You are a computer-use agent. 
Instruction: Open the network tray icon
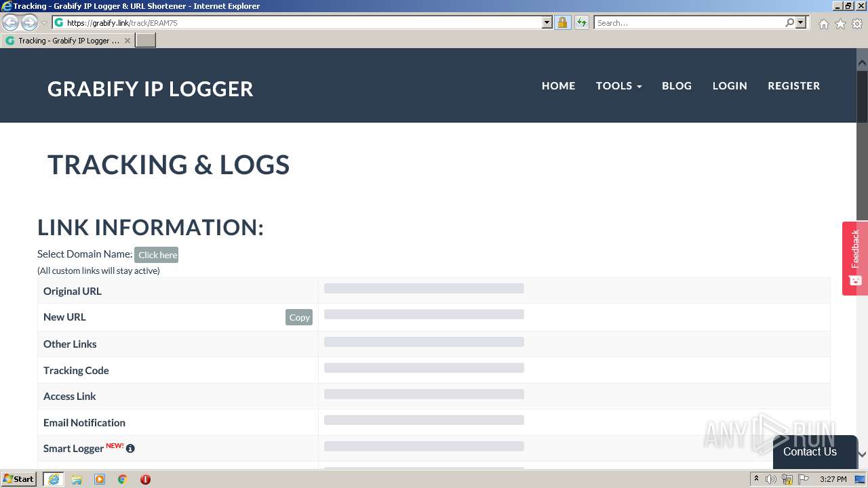787,479
